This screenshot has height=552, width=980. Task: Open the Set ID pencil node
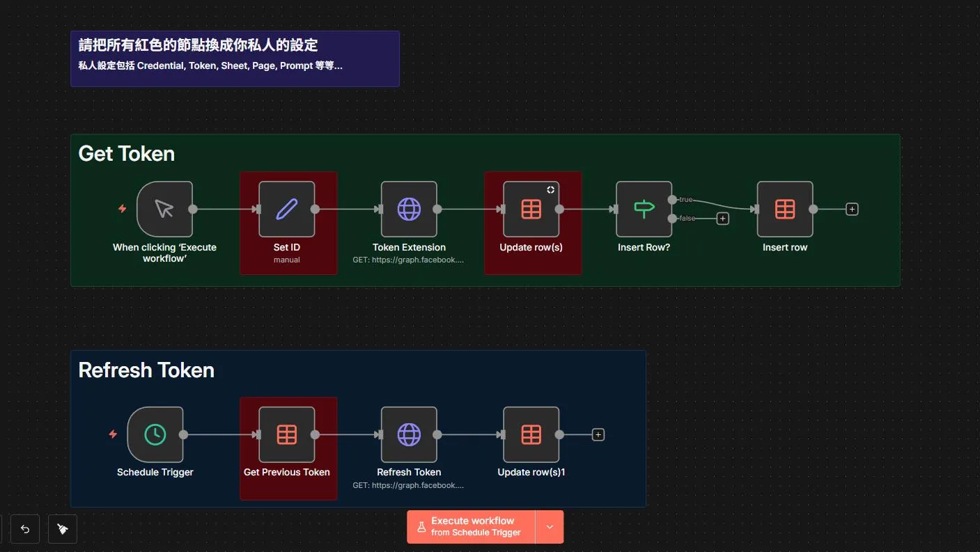point(286,209)
